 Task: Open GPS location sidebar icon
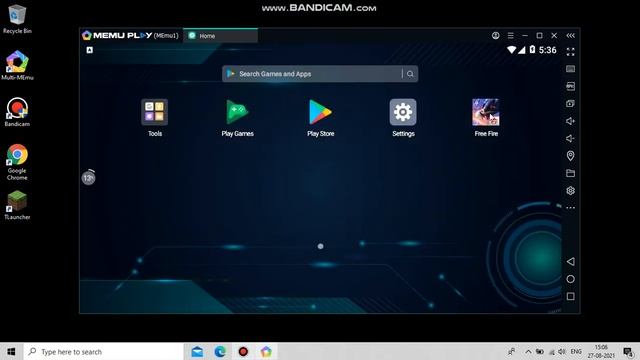click(x=571, y=156)
